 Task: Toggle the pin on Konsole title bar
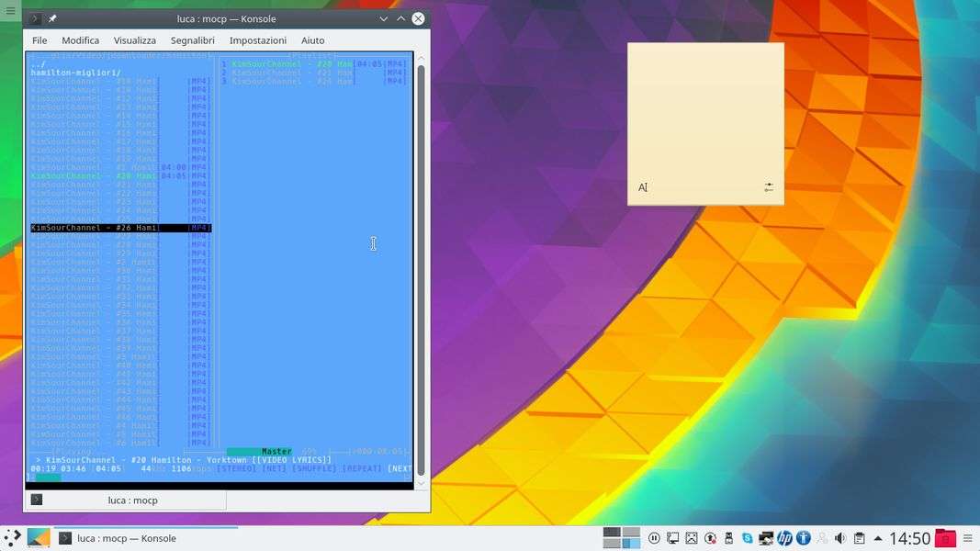(52, 18)
